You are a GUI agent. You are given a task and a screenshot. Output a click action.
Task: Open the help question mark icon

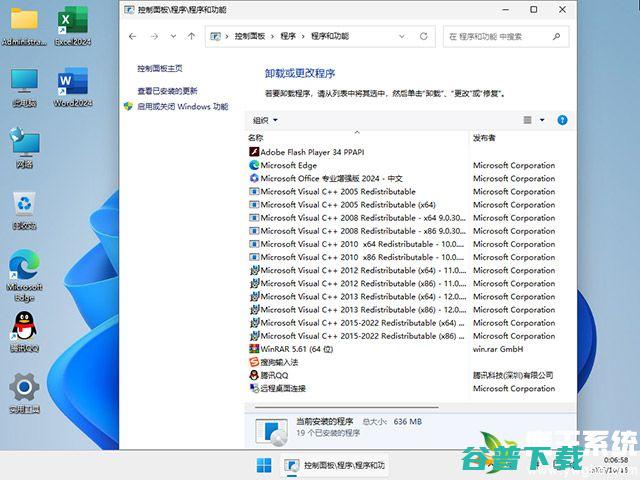tap(562, 120)
